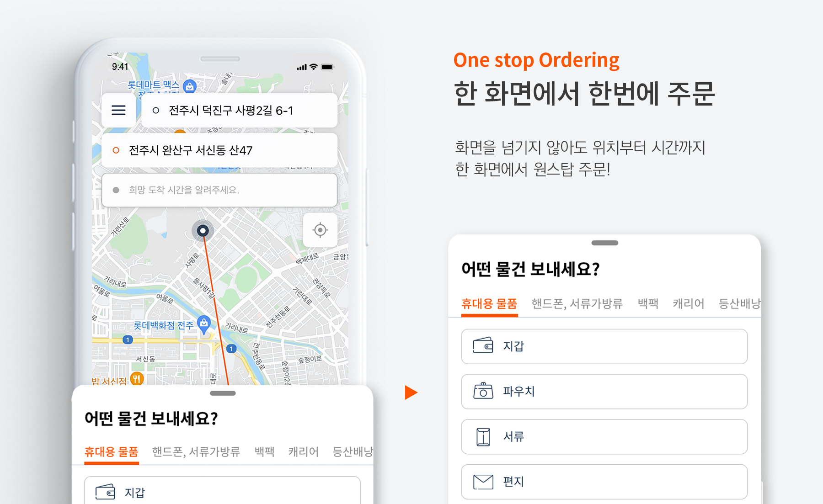
Task: Click the camera pouch icon beside 파우치
Action: click(483, 391)
